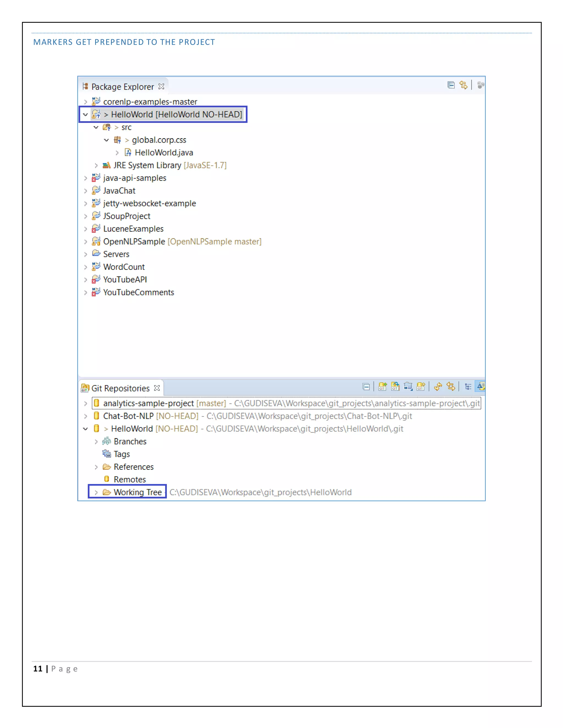Image resolution: width=563 pixels, height=728 pixels.
Task: Click Create a new Git repository icon
Action: (421, 386)
